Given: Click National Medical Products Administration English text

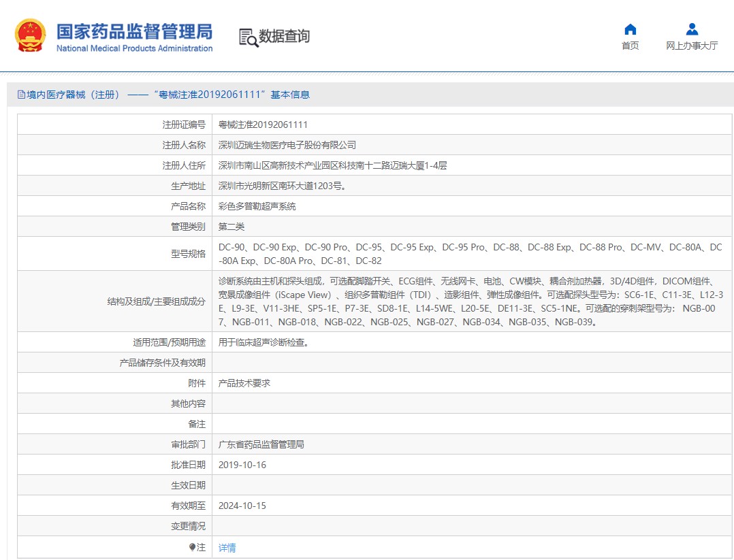Looking at the screenshot, I should pos(134,48).
